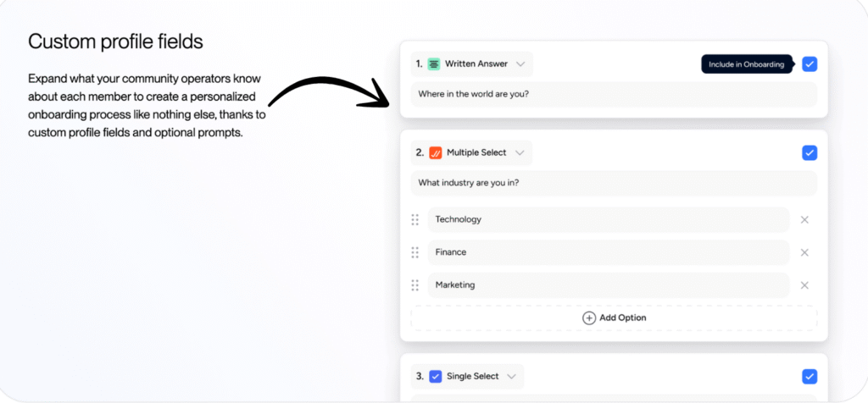Viewport: 868px width, 403px height.
Task: Remove the Marketing option with X
Action: [x=804, y=285]
